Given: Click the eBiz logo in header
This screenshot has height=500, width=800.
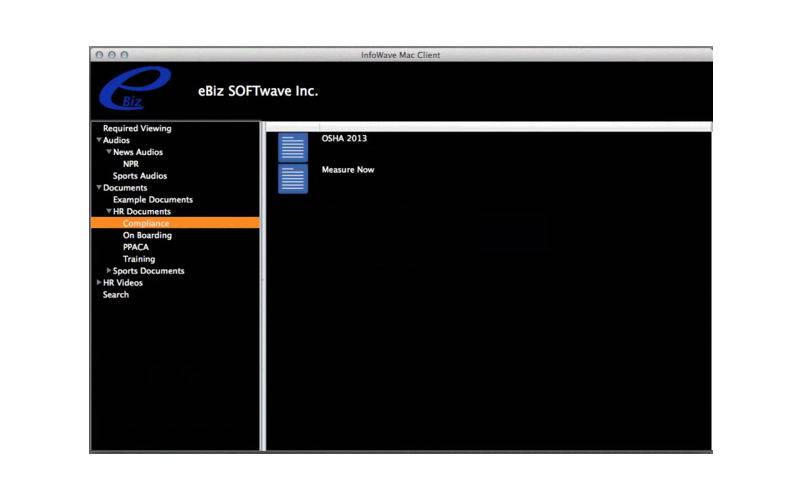Looking at the screenshot, I should tap(134, 89).
